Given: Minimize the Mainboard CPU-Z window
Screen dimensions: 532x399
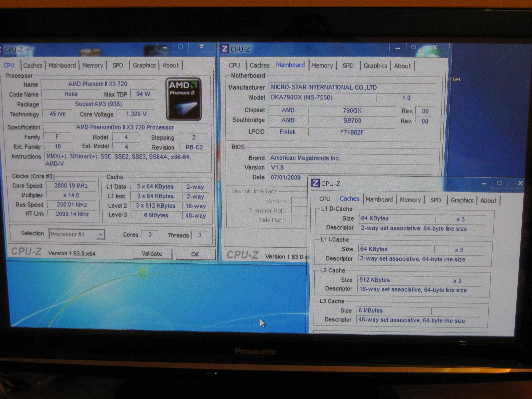Looking at the screenshot, I should click(397, 48).
